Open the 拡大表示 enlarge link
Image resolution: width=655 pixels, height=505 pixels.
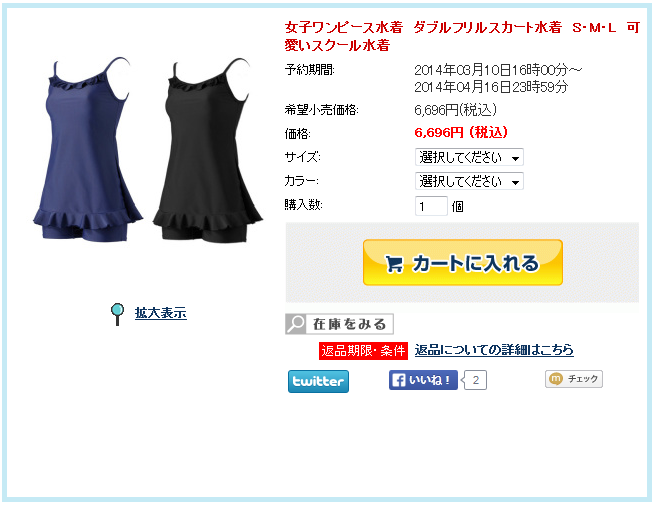pyautogui.click(x=160, y=313)
